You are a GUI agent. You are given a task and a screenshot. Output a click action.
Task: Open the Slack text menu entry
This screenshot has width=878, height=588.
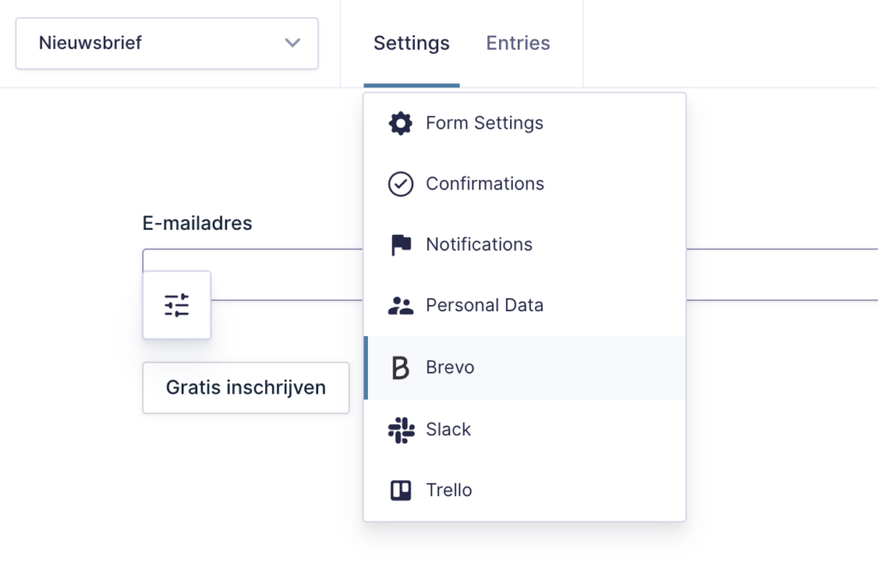coord(448,429)
